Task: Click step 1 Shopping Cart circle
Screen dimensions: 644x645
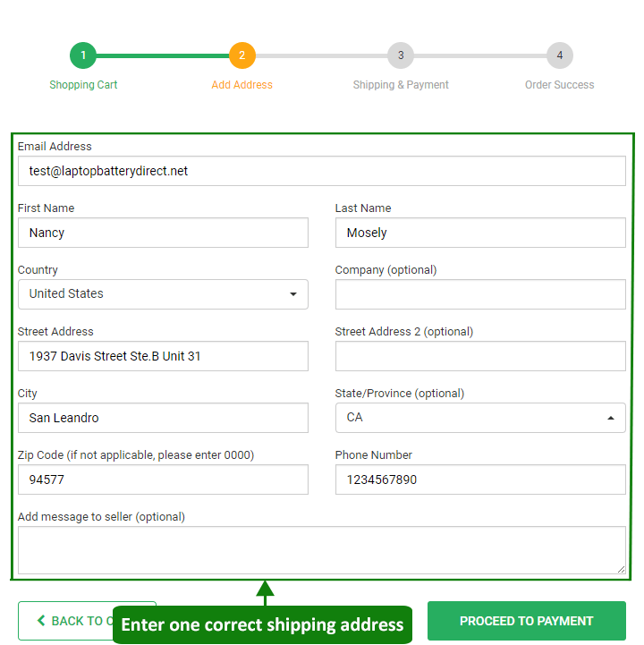Action: coord(83,55)
